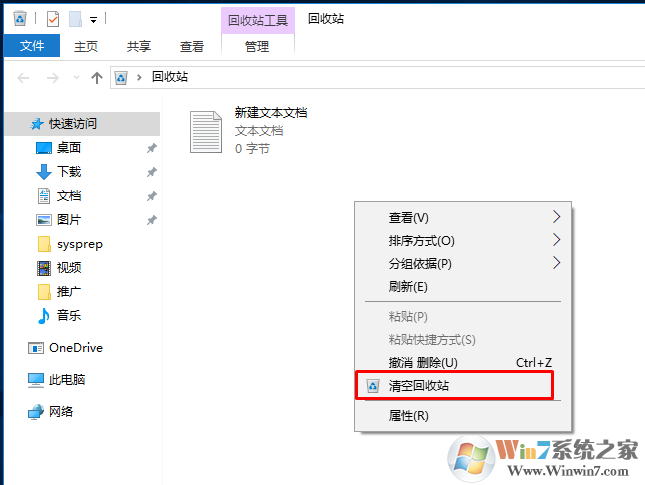Click the navigate up arrow
This screenshot has height=485, width=645.
97,77
